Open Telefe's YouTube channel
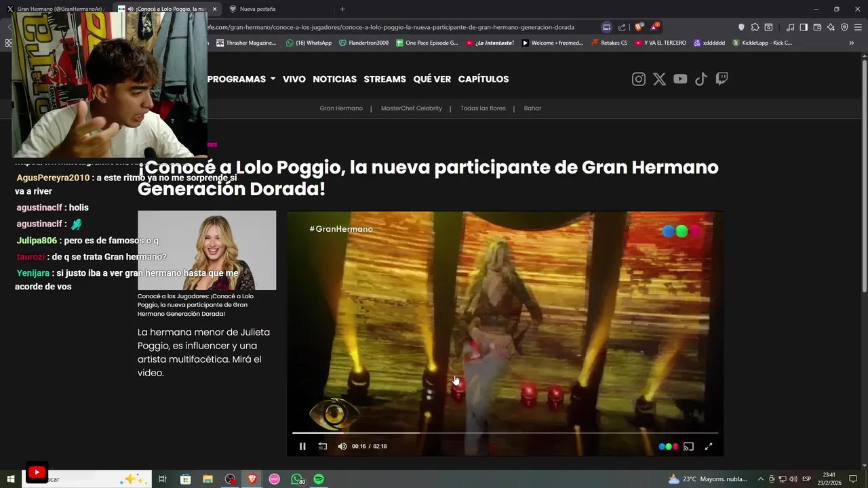 coord(680,79)
